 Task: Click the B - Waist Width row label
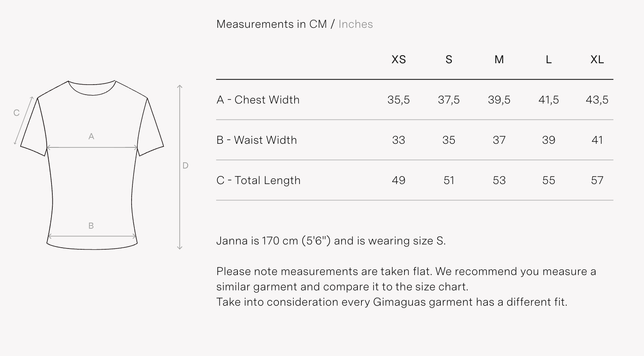(x=257, y=140)
